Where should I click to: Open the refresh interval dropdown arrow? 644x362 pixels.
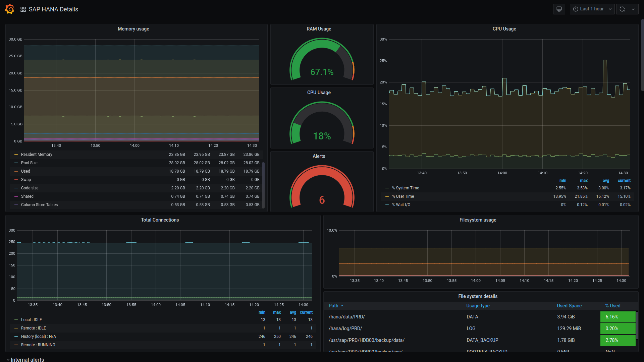pyautogui.click(x=633, y=9)
